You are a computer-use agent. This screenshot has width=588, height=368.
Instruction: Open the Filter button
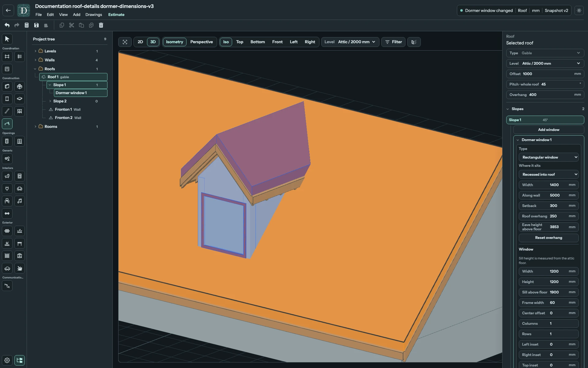[x=394, y=42]
